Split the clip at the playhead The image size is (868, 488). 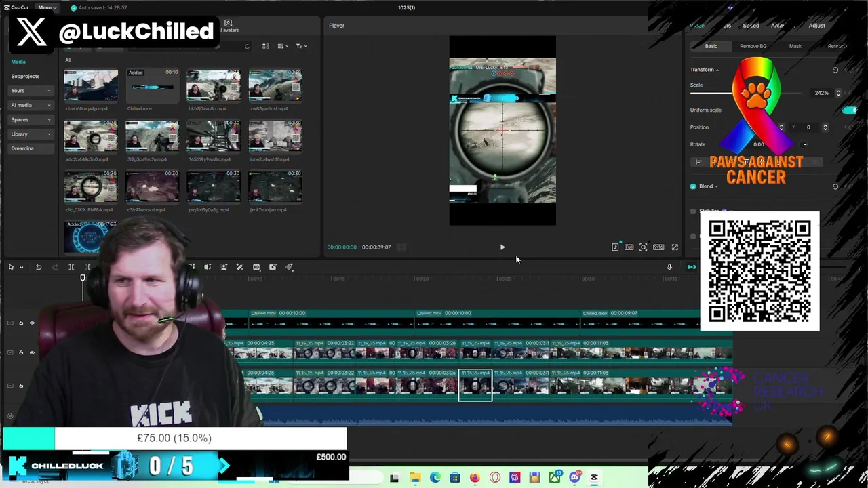(x=71, y=267)
